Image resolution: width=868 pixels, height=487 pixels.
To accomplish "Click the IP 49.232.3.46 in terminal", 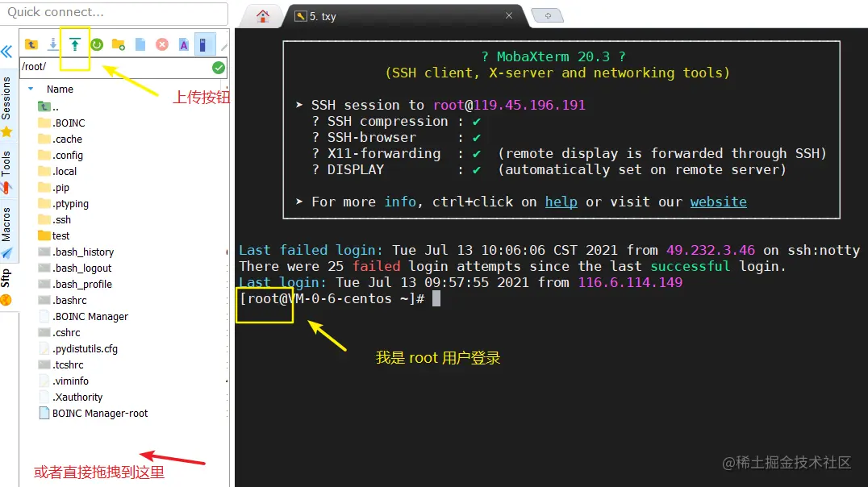I will pyautogui.click(x=710, y=250).
